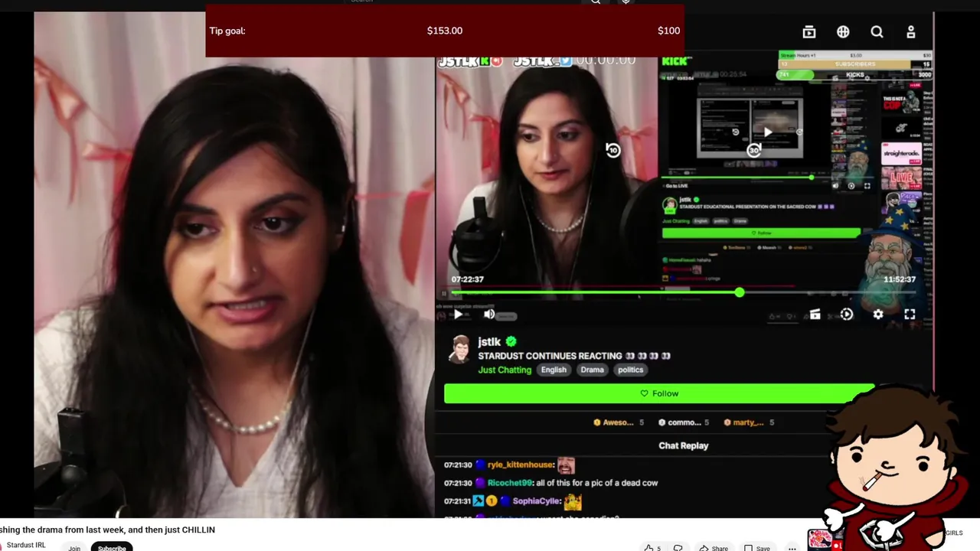Click the YouTube video title text

(x=107, y=530)
